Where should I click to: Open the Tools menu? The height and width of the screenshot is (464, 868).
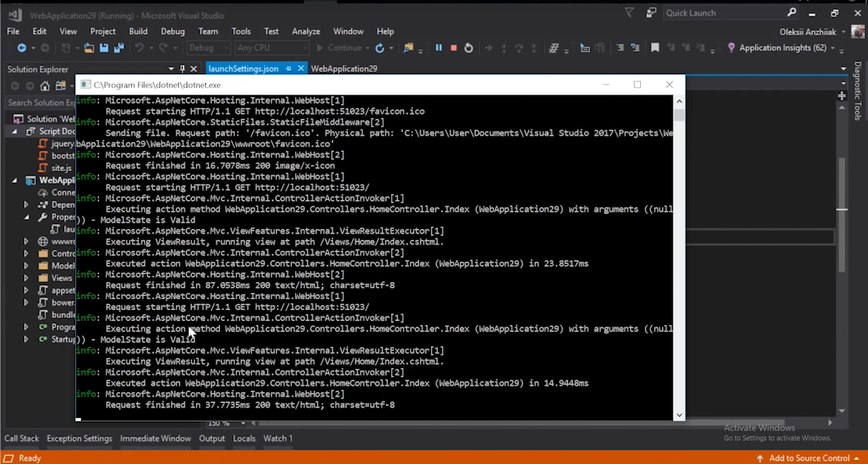pos(240,31)
